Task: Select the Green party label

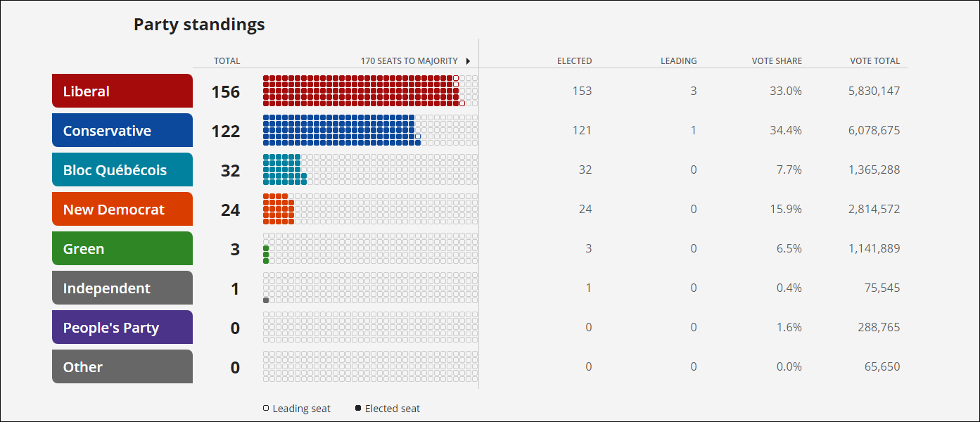Action: [x=122, y=248]
